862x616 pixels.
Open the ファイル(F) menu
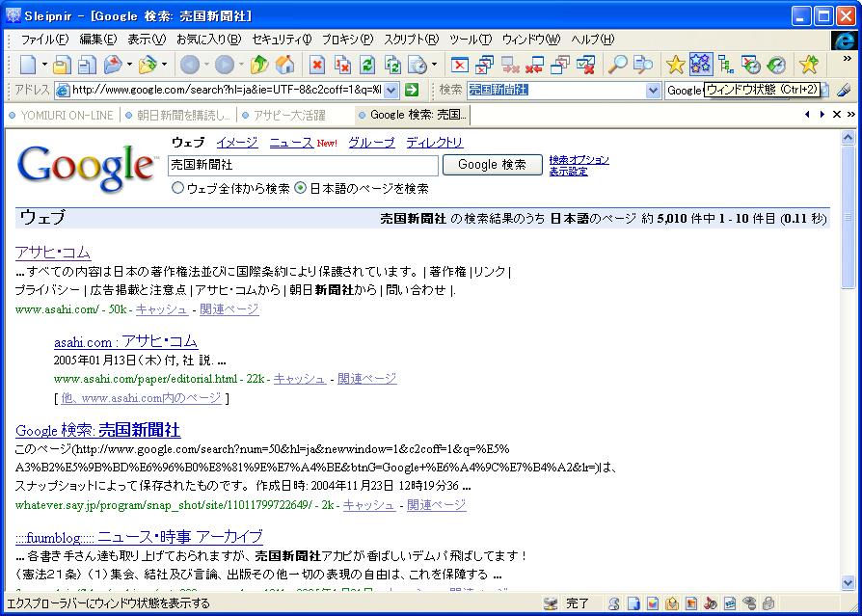pos(44,40)
